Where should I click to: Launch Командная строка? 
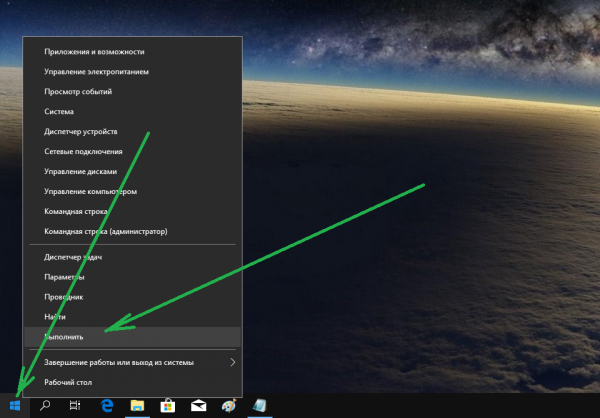(x=132, y=211)
